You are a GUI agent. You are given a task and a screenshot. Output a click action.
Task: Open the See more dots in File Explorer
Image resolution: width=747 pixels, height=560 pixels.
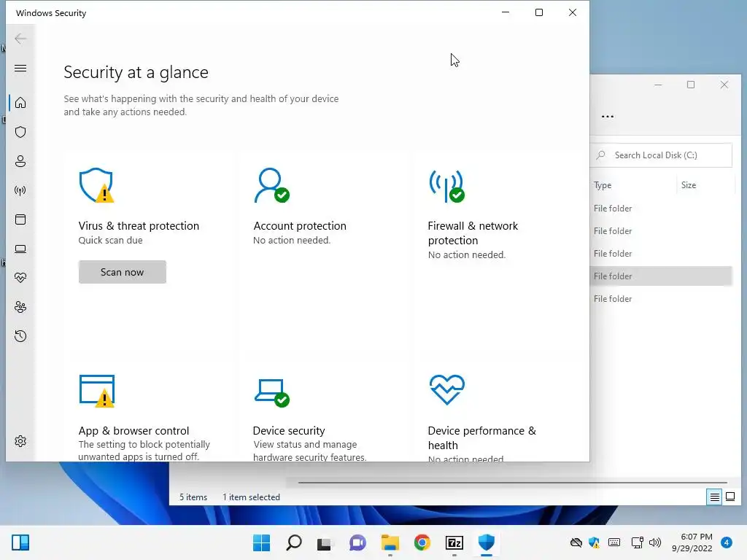[608, 116]
